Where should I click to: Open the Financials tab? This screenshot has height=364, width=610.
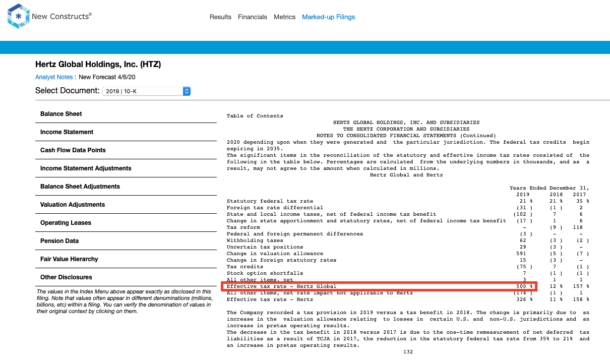click(253, 17)
